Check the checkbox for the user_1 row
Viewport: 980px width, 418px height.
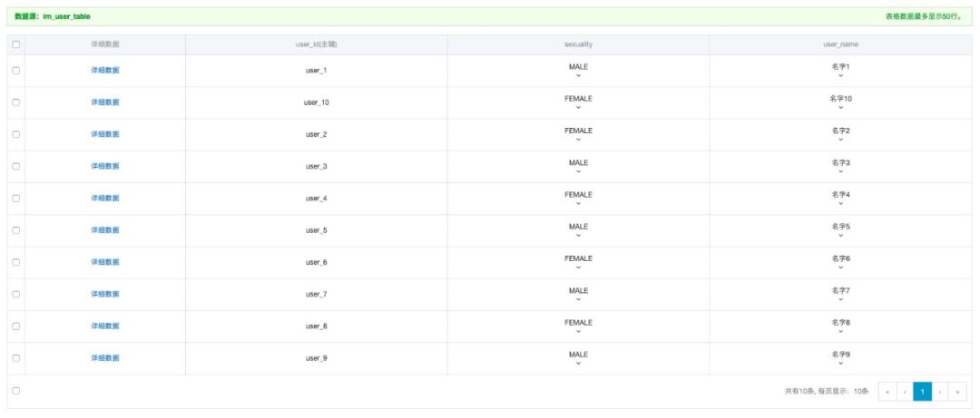(x=16, y=71)
